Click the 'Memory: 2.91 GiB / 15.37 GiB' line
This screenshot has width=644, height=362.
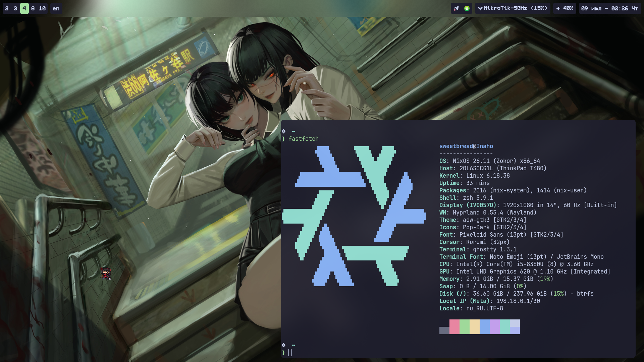(496, 279)
